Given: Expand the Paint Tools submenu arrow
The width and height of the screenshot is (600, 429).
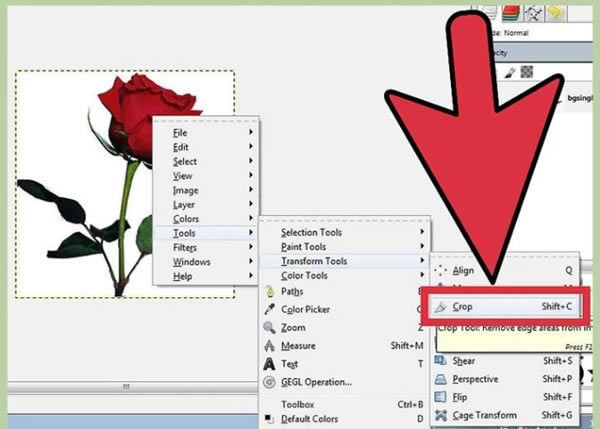Looking at the screenshot, I should pyautogui.click(x=422, y=246).
